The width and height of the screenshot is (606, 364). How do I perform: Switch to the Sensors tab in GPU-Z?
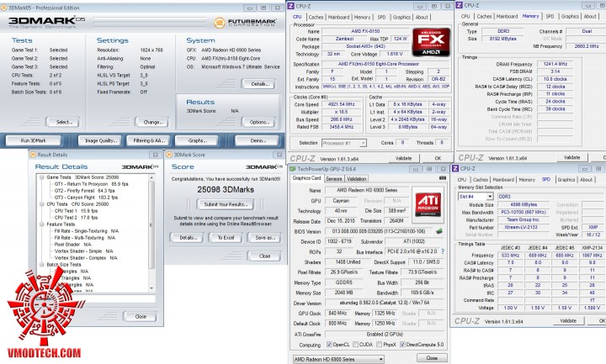tap(334, 179)
